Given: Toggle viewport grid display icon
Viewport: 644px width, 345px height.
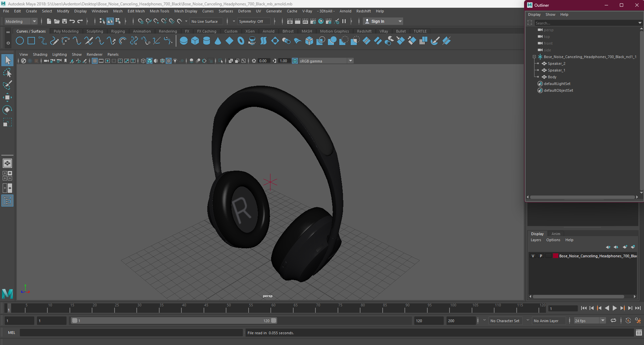Looking at the screenshot, I should [x=95, y=61].
